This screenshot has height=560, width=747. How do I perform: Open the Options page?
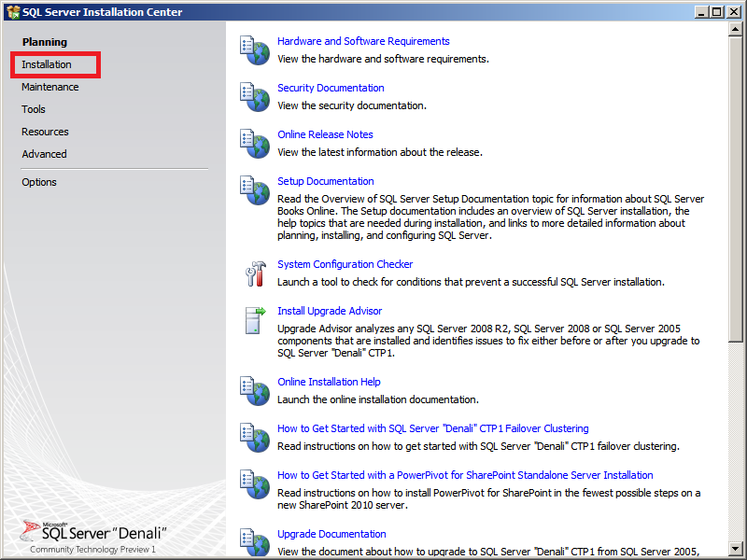[39, 182]
